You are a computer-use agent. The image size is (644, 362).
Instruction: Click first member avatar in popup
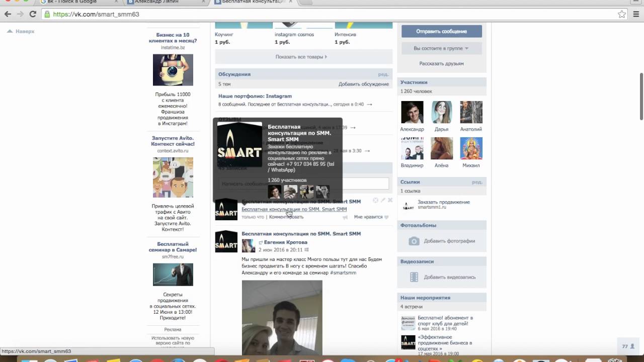click(x=274, y=192)
